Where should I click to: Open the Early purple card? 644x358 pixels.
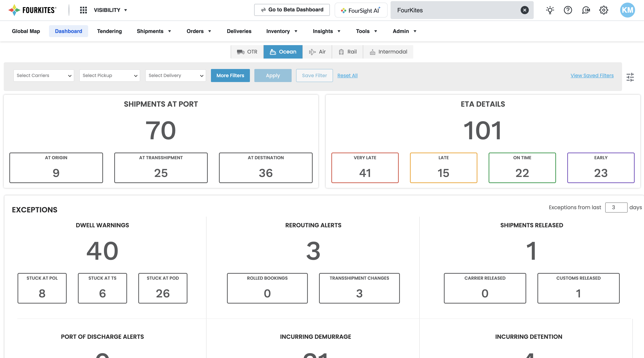(601, 168)
